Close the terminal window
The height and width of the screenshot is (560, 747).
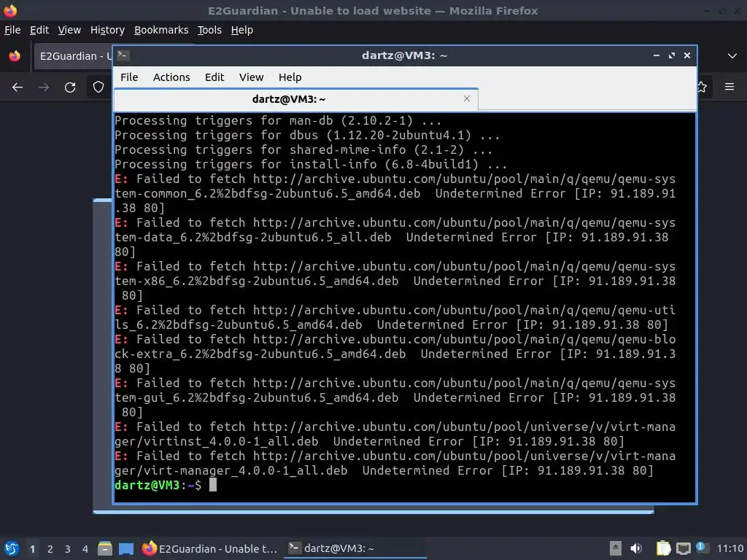click(x=687, y=55)
